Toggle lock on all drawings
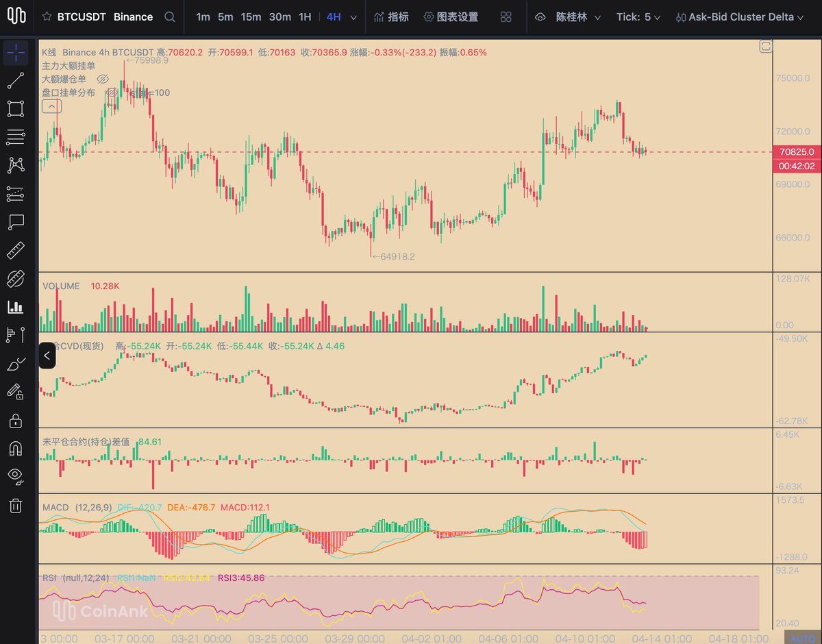The width and height of the screenshot is (822, 644). pyautogui.click(x=15, y=420)
